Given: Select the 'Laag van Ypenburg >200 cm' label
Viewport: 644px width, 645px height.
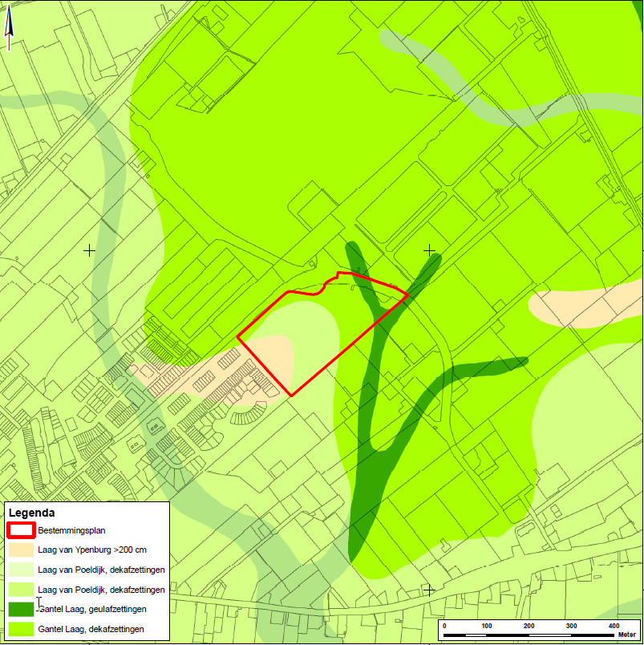Looking at the screenshot, I should click(x=92, y=550).
